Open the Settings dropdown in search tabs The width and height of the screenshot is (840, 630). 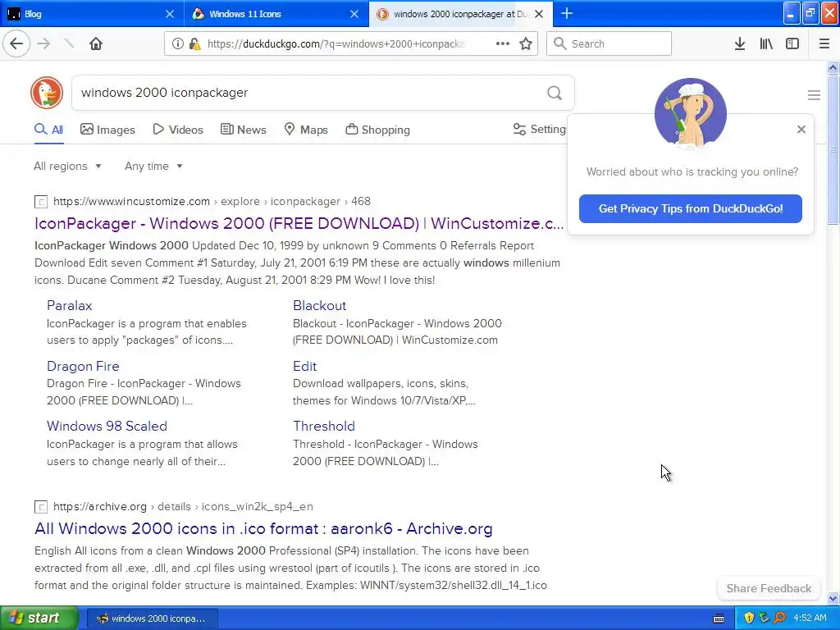click(x=540, y=129)
